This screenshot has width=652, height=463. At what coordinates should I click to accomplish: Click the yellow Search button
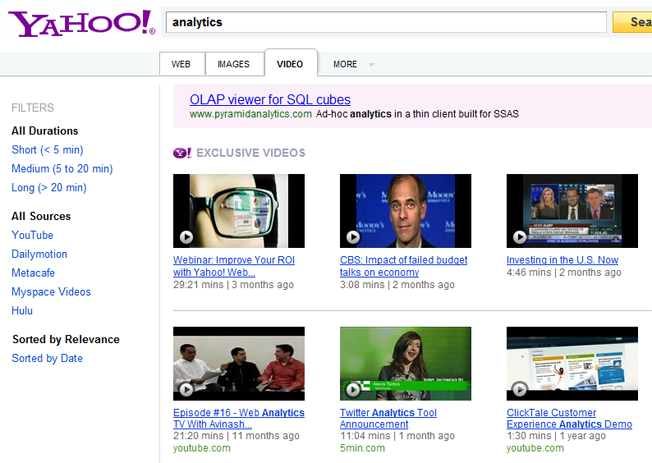[632, 22]
